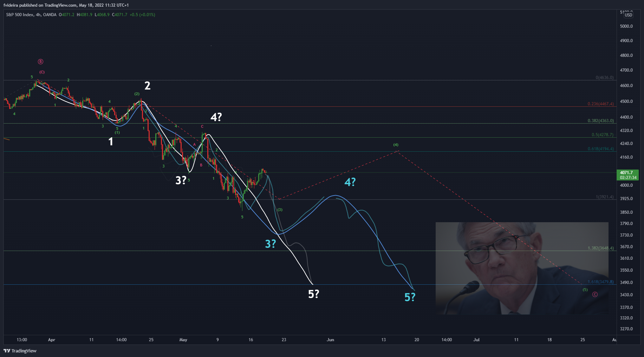Click the 5000.0 price axis label
Viewport: 644px width, 357px height.
[626, 26]
